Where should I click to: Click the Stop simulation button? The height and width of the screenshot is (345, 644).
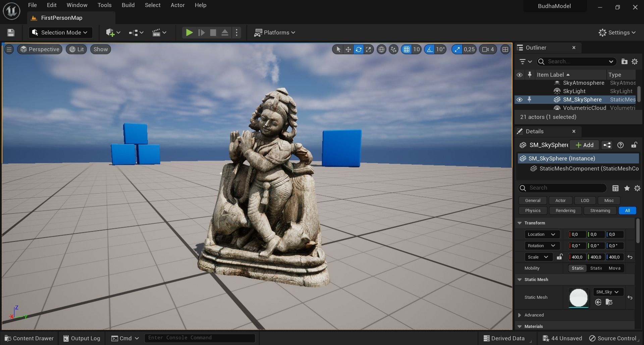213,32
